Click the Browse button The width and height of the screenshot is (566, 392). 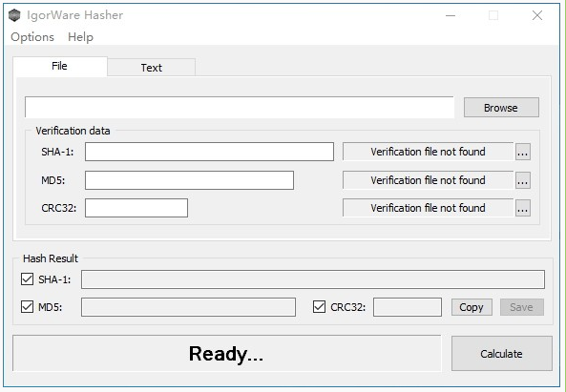pos(501,108)
